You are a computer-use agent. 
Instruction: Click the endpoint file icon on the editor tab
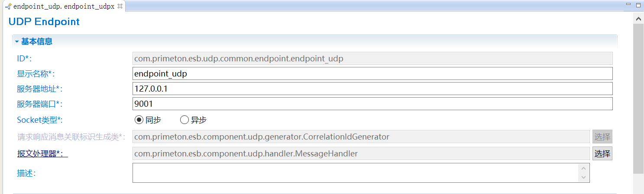8,6
